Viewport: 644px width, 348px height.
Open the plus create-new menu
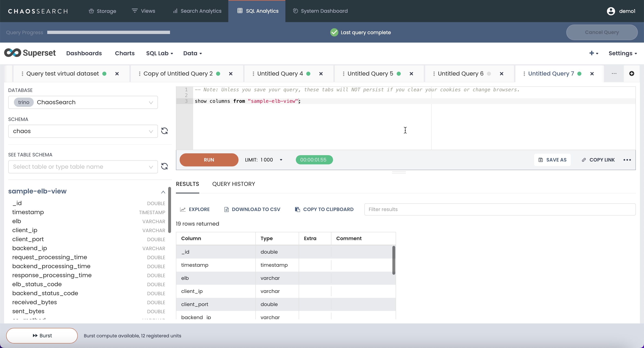coord(593,53)
